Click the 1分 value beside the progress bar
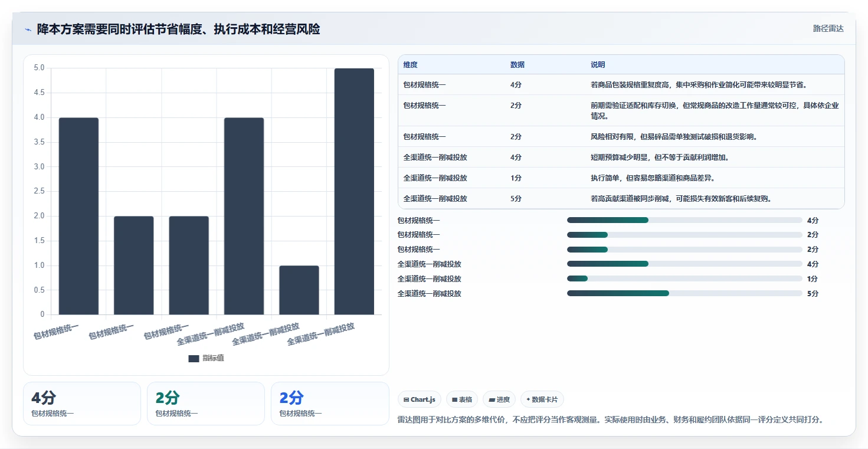 click(x=813, y=278)
